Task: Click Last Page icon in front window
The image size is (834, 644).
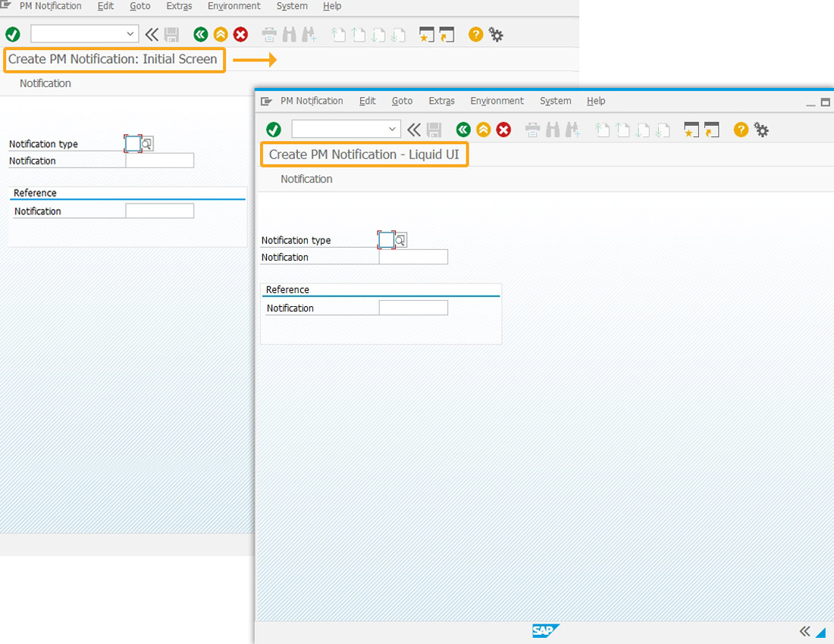Action: click(663, 130)
